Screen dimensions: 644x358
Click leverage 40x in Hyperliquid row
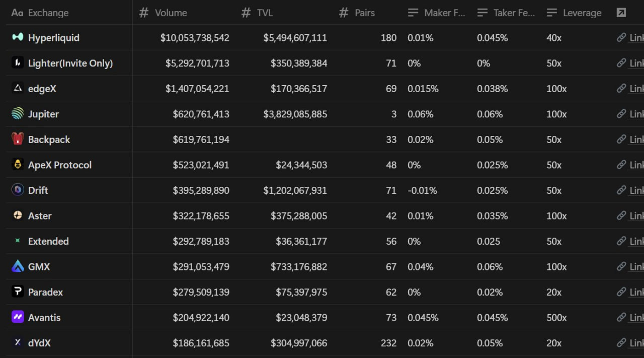point(554,38)
